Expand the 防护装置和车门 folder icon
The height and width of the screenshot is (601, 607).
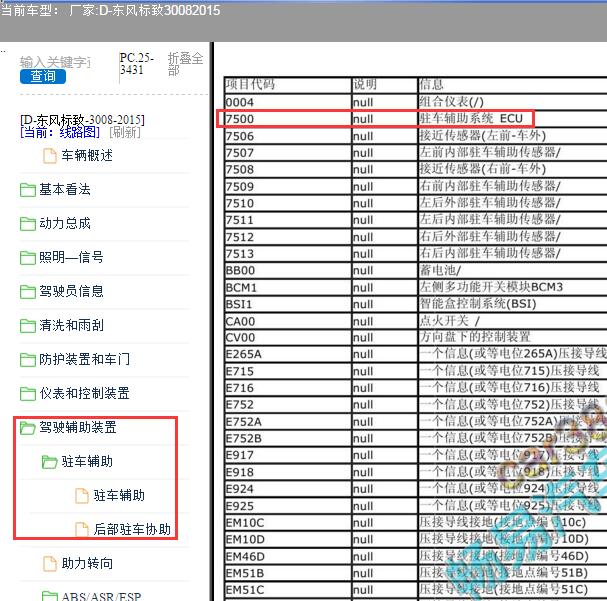click(x=27, y=360)
